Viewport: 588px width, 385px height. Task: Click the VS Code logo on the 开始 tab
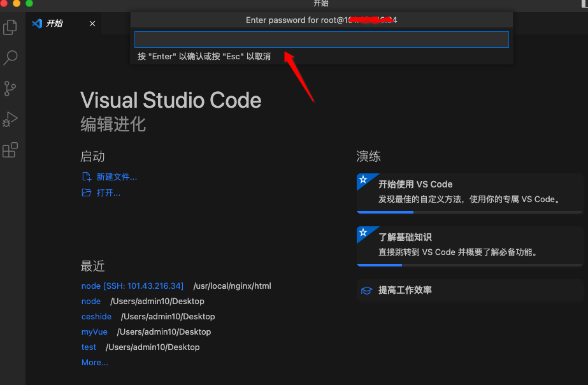click(37, 24)
